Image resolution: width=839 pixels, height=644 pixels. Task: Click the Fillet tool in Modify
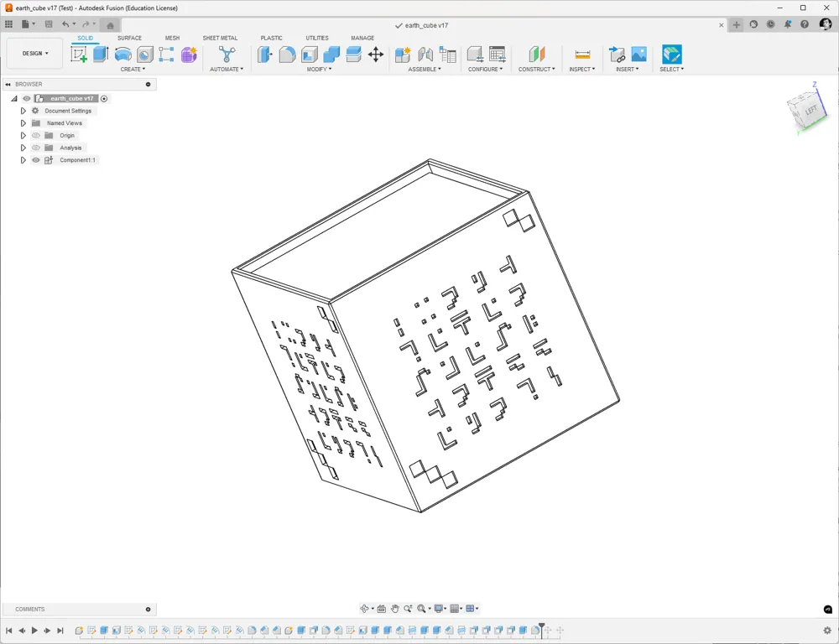tap(287, 54)
